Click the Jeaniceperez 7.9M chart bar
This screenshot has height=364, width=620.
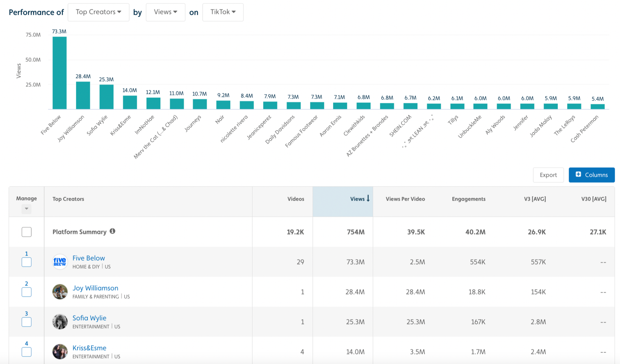click(x=270, y=105)
